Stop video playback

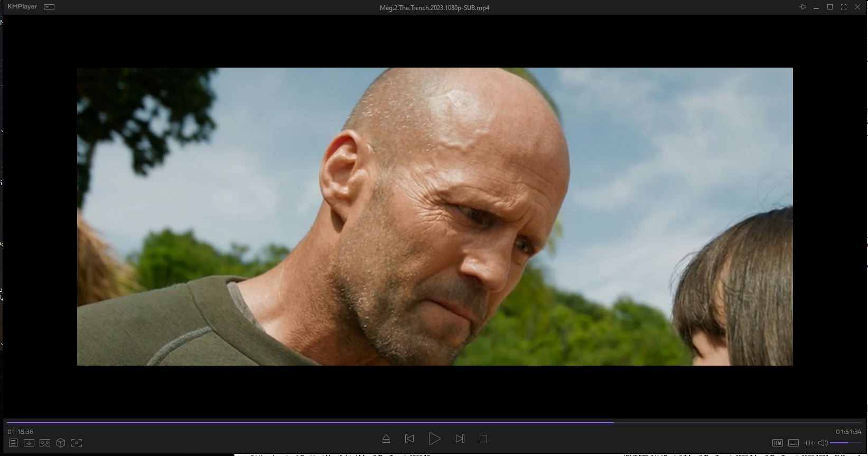(x=483, y=439)
